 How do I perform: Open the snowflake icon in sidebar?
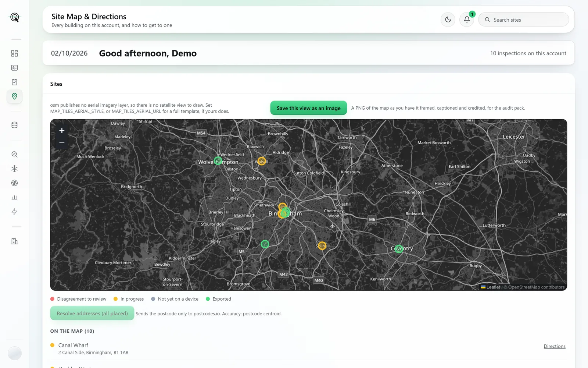coord(14,169)
